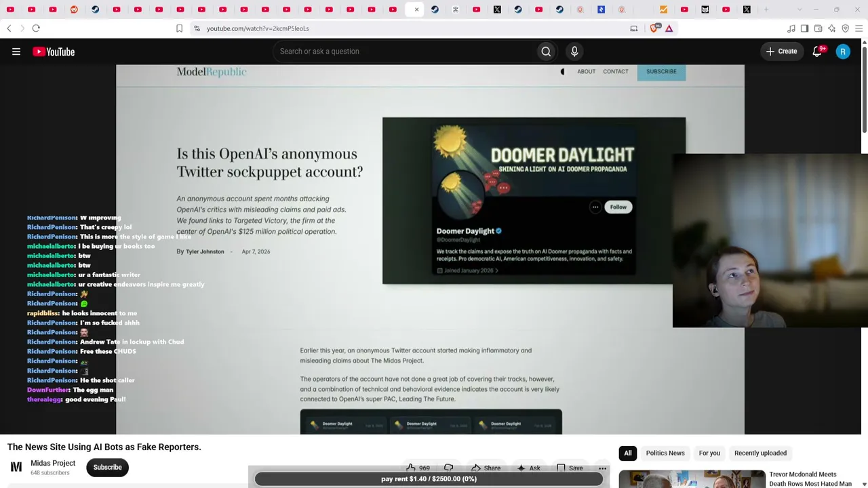Open the account avatar menu

click(843, 52)
